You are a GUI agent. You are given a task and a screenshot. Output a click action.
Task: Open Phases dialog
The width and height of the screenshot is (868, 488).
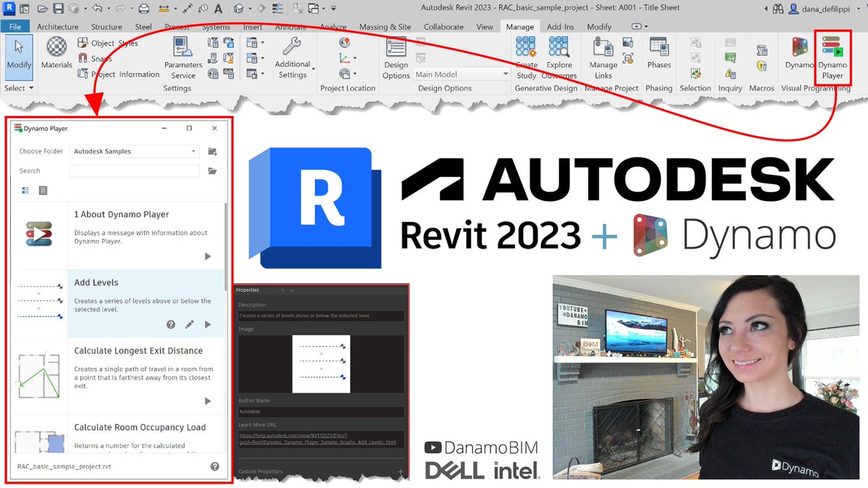point(659,53)
